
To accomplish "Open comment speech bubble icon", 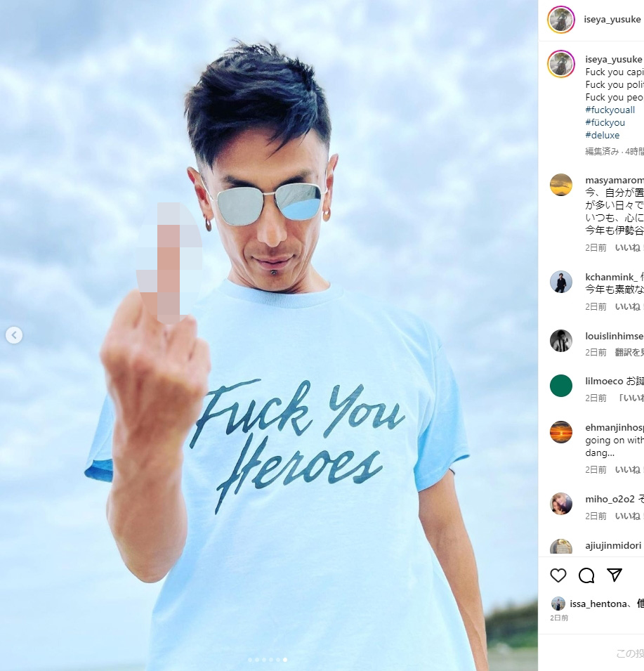I will [x=586, y=575].
